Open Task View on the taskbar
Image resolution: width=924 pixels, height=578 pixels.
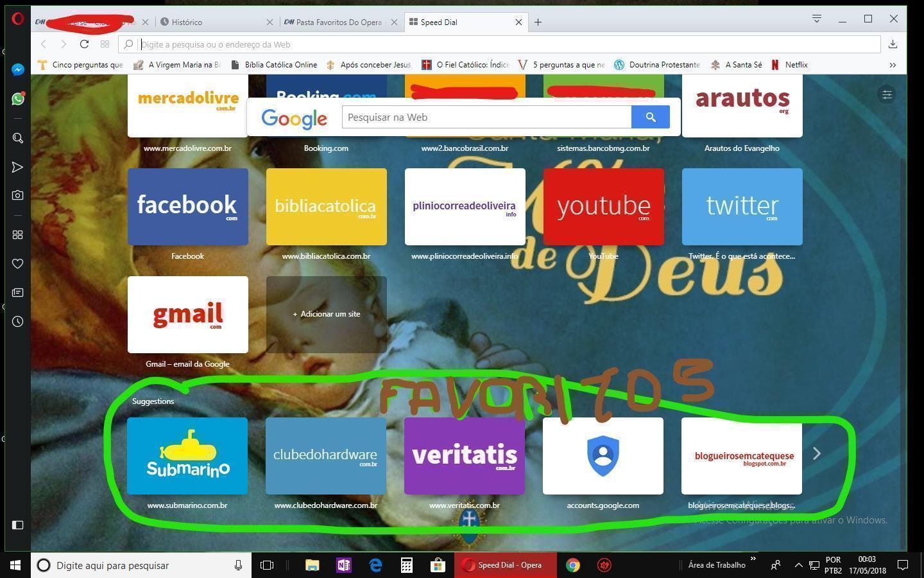point(267,565)
